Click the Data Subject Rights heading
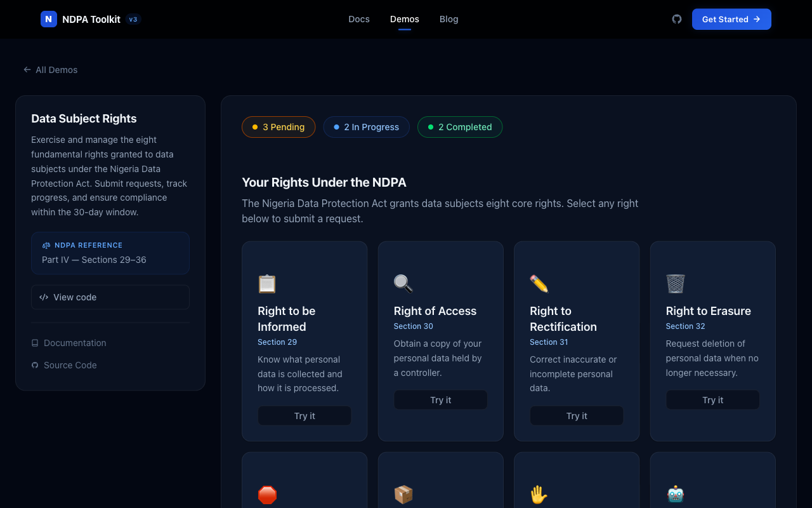The height and width of the screenshot is (508, 812). (84, 119)
